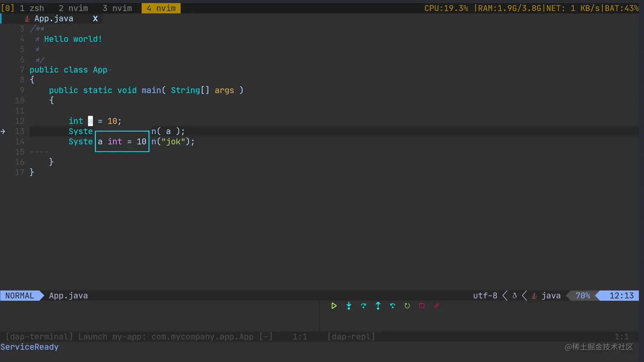Click the step over icon
644x362 pixels.
click(363, 306)
